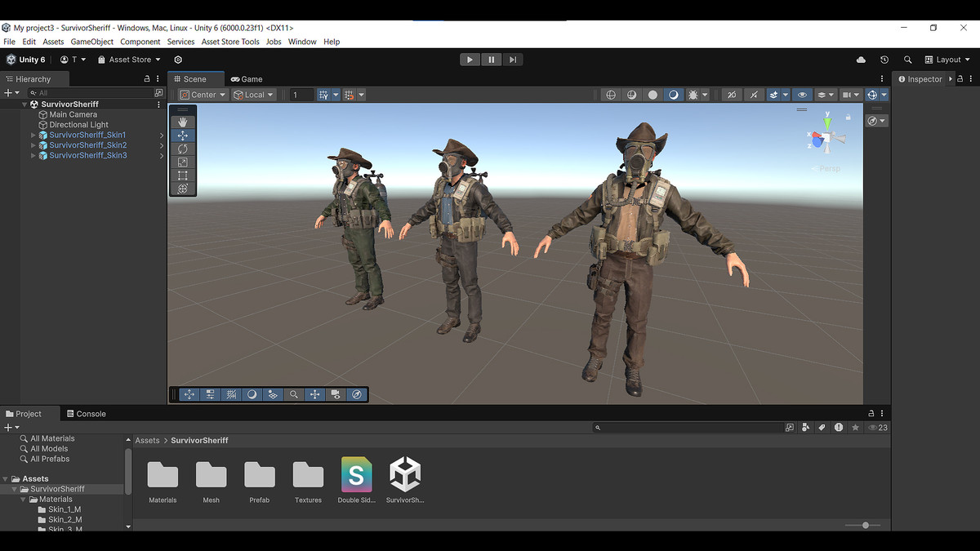The width and height of the screenshot is (980, 551).
Task: Click the Play button
Action: (x=470, y=60)
